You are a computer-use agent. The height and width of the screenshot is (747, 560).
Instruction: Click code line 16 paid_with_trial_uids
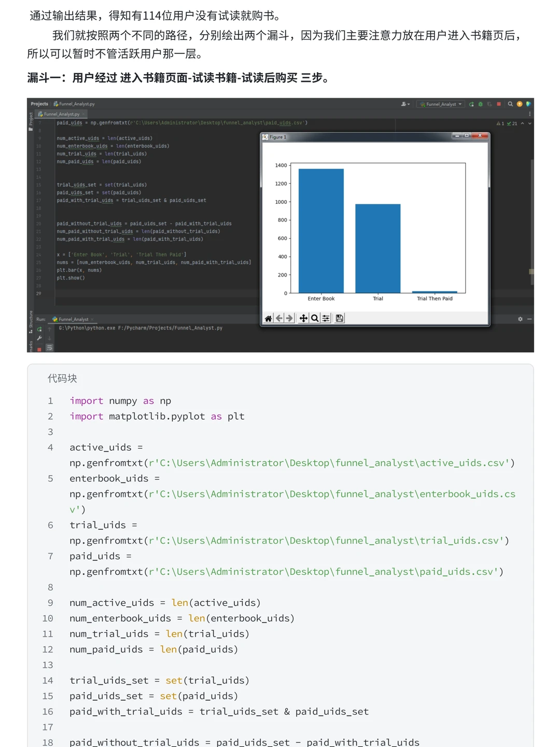point(219,712)
